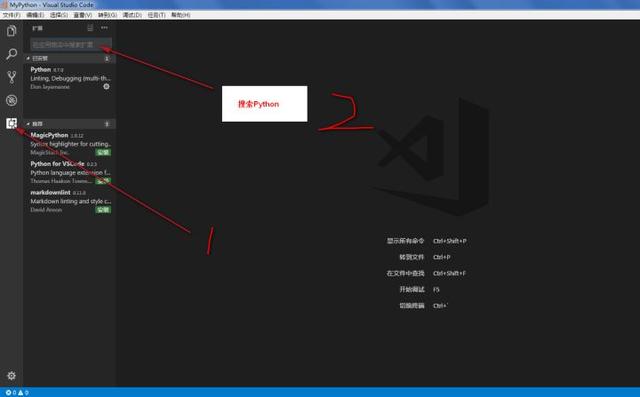Click the recommended section count badge
Viewport: 640px width, 397px height.
coord(107,124)
